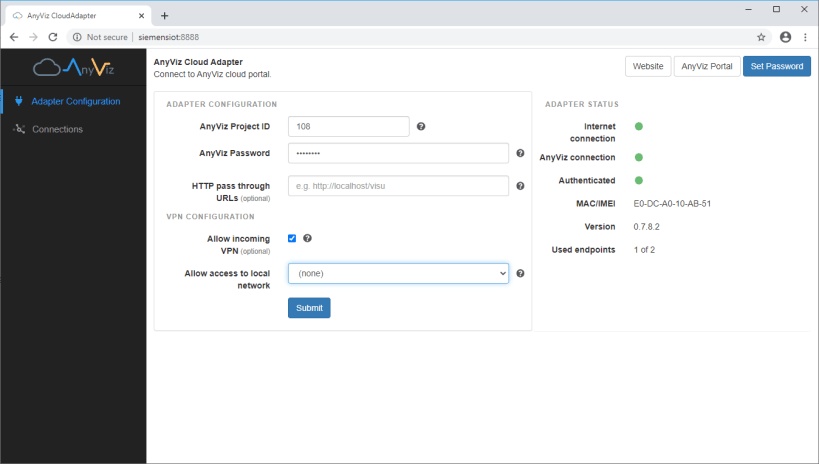Click the AnyViz Cloud Adapter heading
Screen dimensions: 819x464
[198, 62]
